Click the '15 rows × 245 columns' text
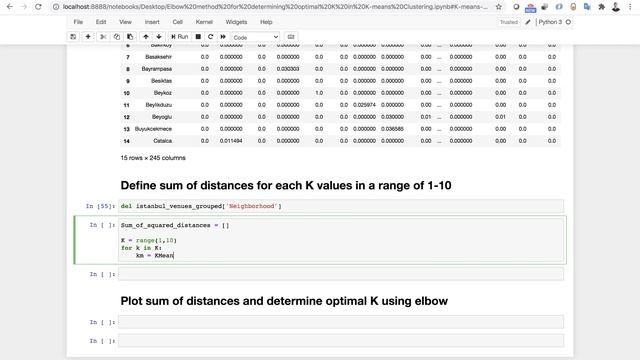The width and height of the screenshot is (640, 360). point(153,158)
